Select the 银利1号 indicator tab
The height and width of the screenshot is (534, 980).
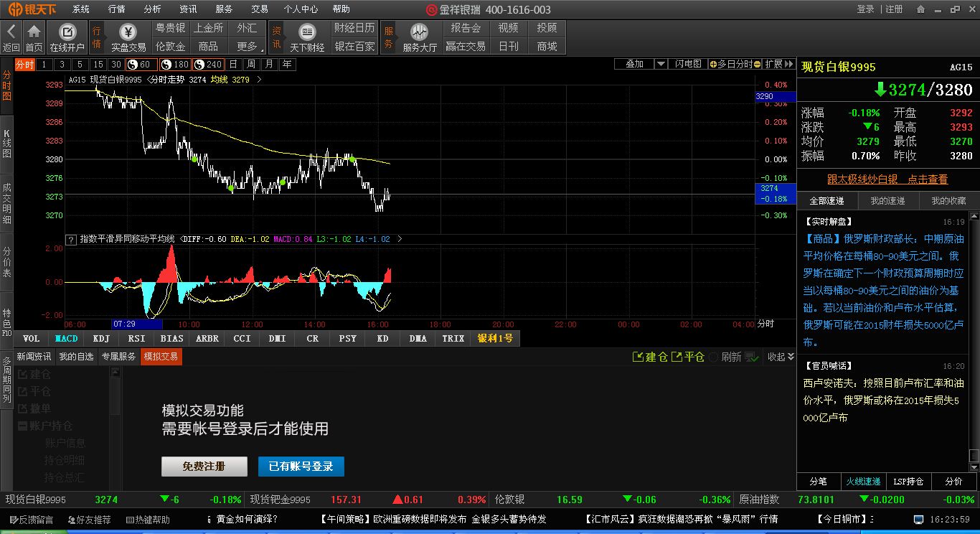(496, 338)
